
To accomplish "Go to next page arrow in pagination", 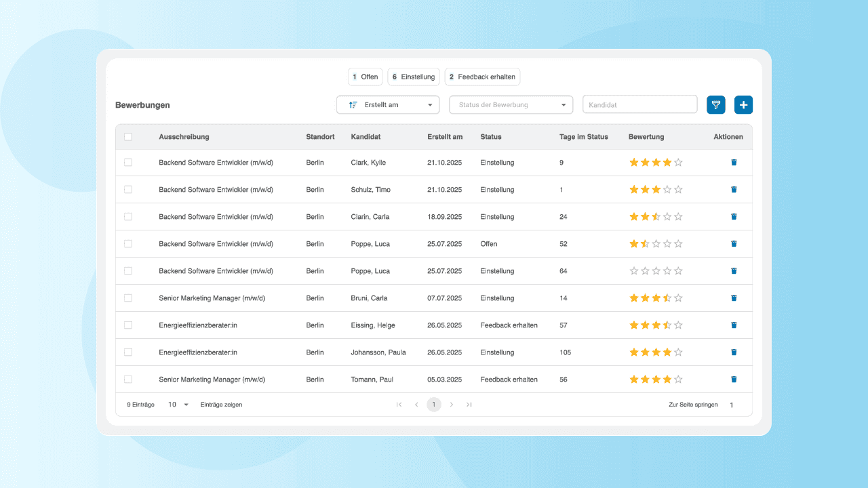I will pyautogui.click(x=452, y=405).
